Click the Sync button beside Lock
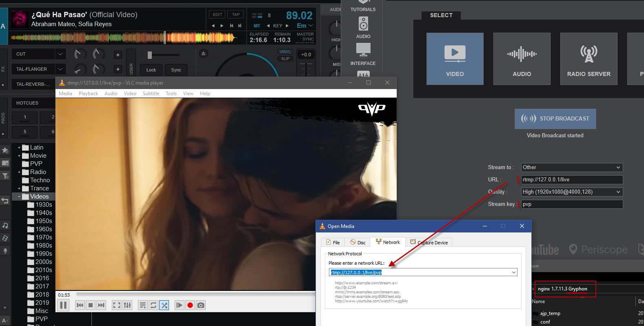 (x=176, y=70)
